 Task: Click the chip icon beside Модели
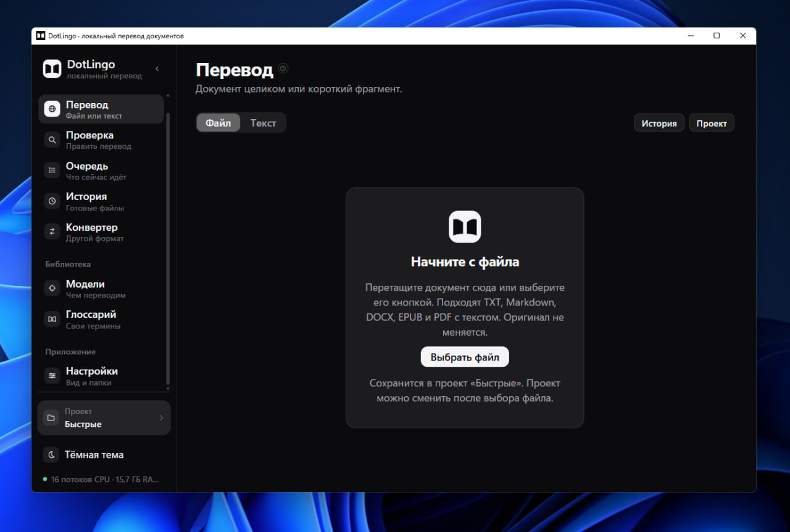[x=52, y=289]
